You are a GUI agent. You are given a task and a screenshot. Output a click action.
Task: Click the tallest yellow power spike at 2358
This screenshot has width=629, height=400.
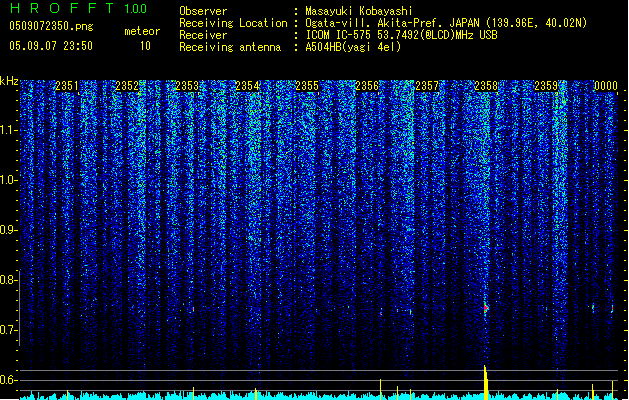[486, 382]
